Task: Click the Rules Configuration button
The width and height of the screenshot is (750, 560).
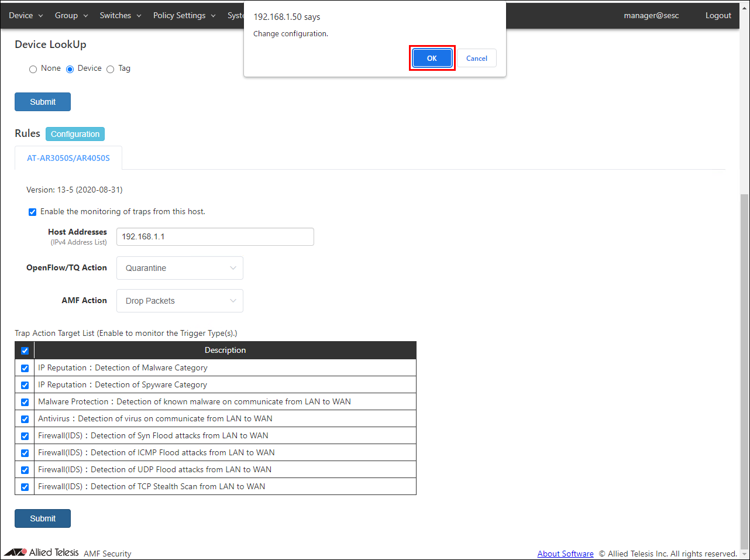Action: pyautogui.click(x=75, y=134)
